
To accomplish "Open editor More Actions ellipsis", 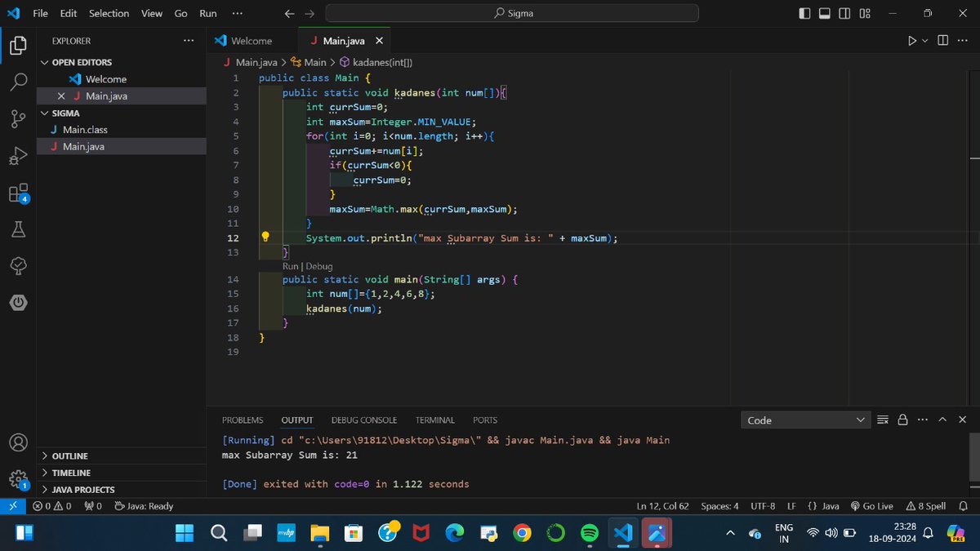I will 962,41.
